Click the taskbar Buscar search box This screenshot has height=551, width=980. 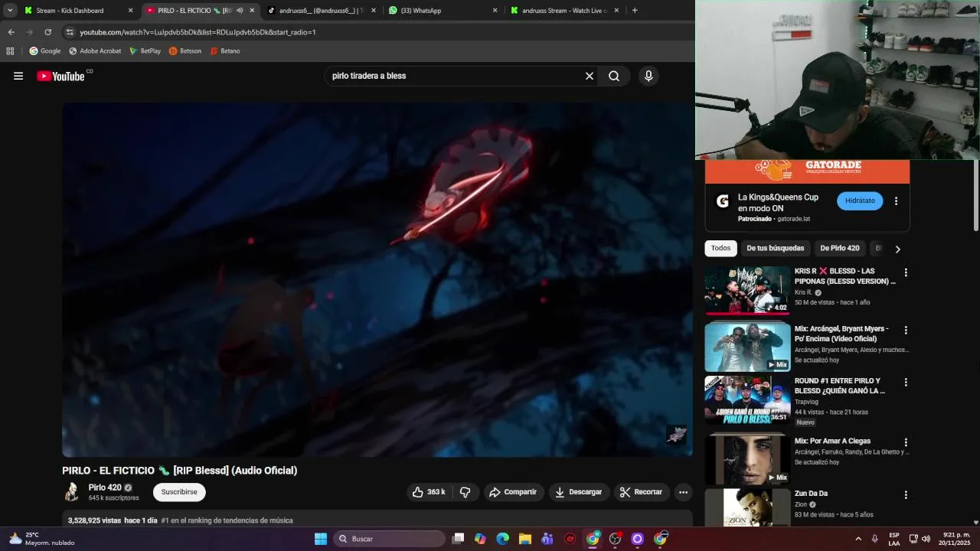click(390, 539)
